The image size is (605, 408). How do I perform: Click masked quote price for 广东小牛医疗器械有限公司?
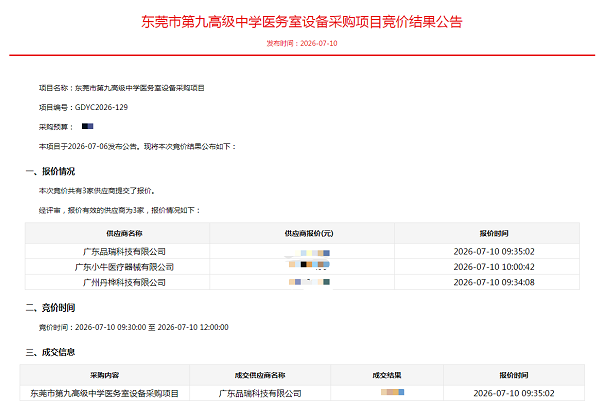pos(309,264)
